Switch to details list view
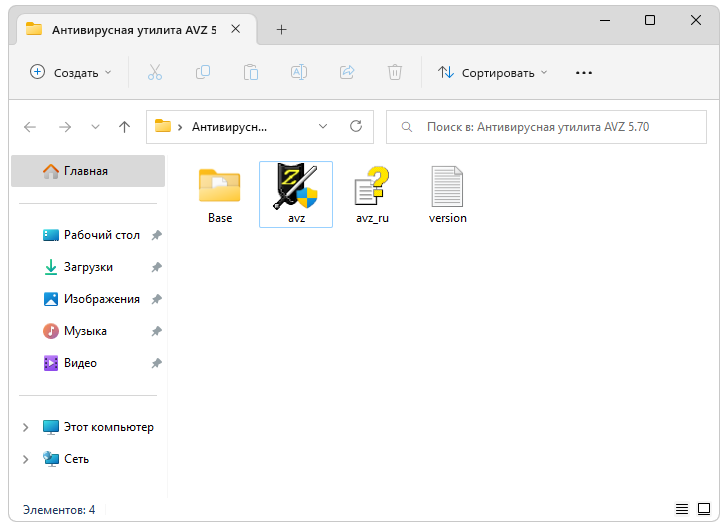 tap(682, 509)
